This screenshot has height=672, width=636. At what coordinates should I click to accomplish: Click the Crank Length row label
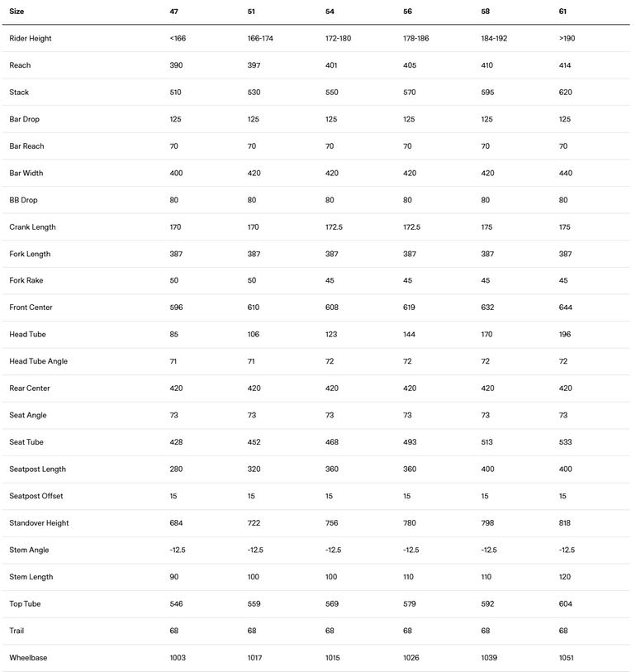pyautogui.click(x=33, y=227)
